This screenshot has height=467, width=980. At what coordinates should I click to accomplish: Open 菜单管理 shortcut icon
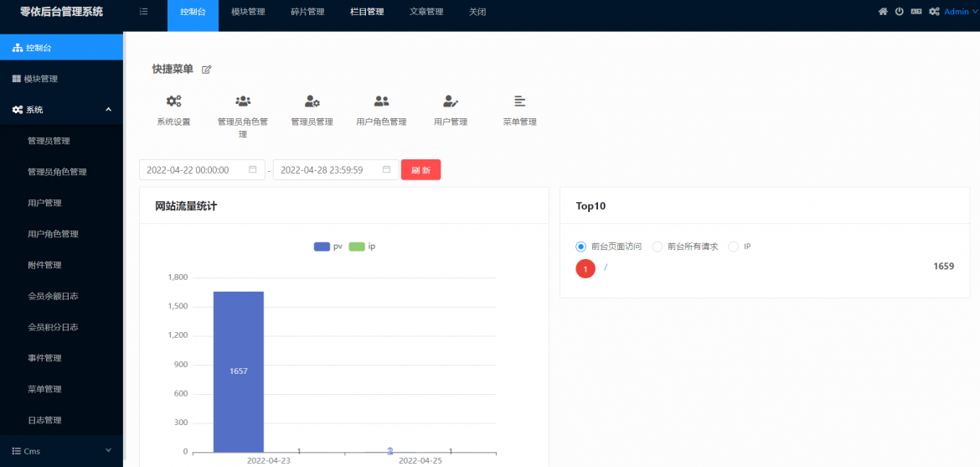(520, 101)
